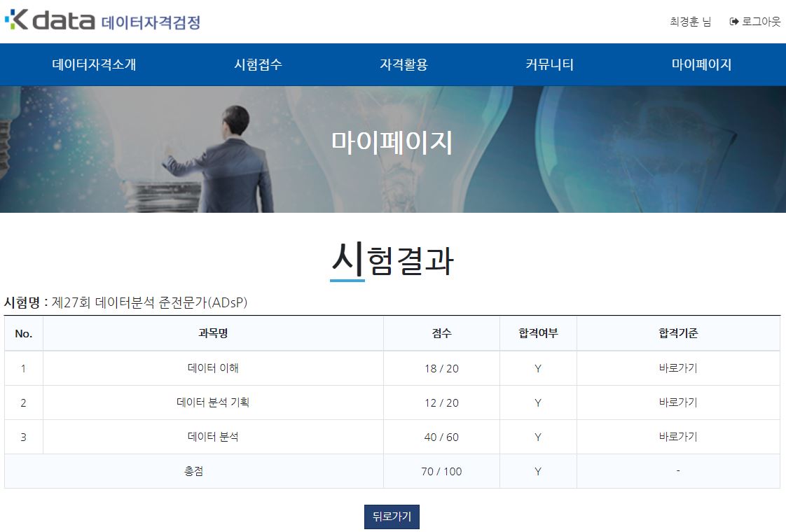Click the 합격기준 column header
This screenshot has width=786, height=532.
[677, 334]
